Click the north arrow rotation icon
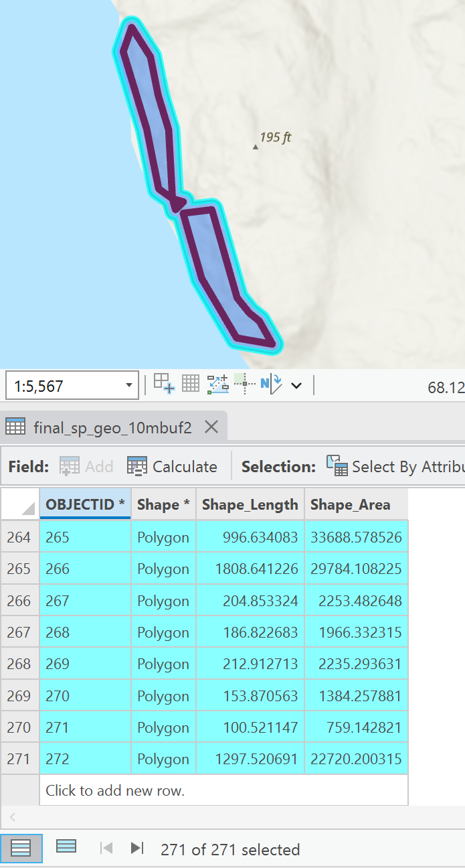The image size is (465, 868). coord(271,384)
